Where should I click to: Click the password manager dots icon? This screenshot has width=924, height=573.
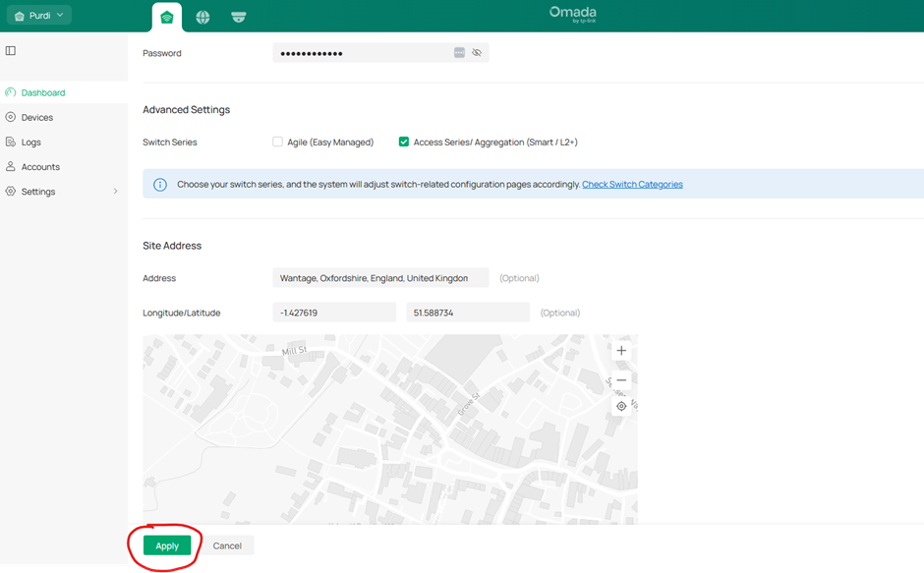[459, 53]
